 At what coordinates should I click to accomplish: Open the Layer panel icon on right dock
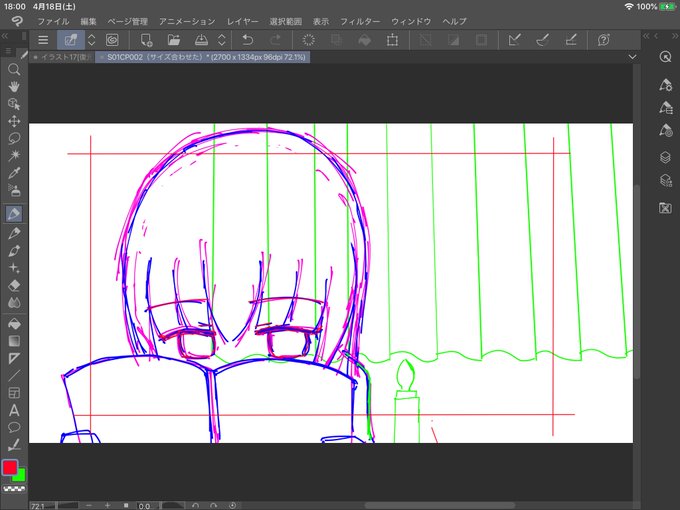(665, 157)
